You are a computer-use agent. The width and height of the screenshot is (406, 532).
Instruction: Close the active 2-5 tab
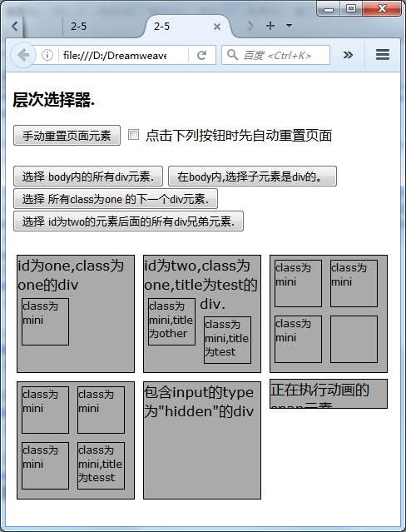point(217,27)
